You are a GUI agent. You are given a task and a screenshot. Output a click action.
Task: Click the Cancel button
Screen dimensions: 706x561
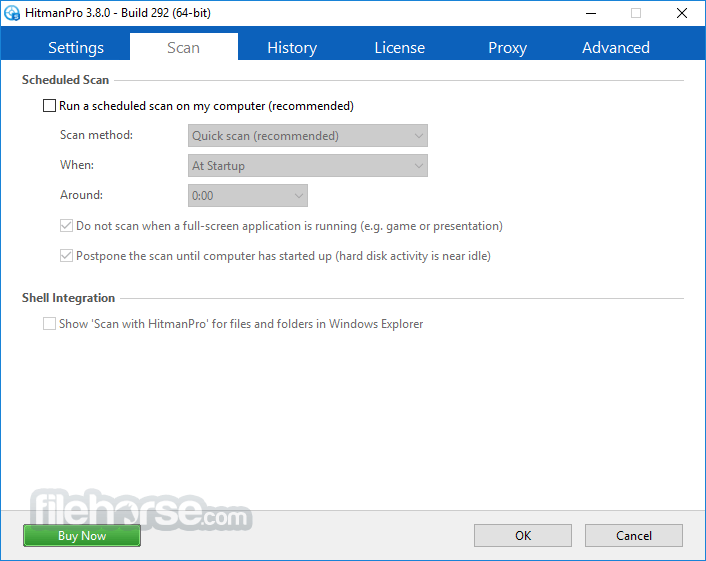634,536
